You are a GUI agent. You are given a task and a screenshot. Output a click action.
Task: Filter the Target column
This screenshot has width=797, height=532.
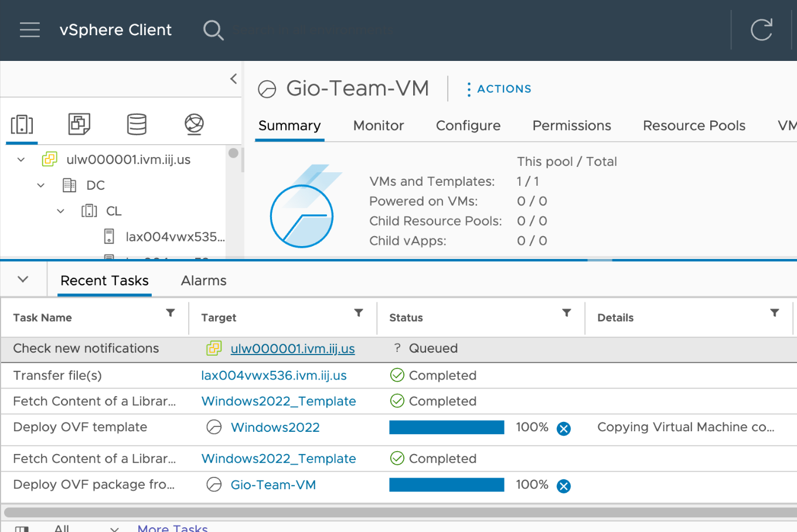(359, 313)
